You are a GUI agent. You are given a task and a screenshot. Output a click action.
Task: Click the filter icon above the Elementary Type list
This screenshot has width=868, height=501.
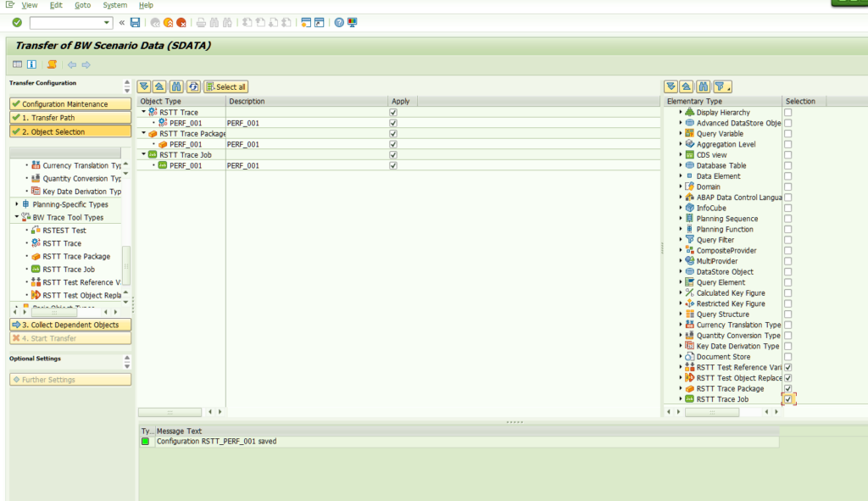(x=721, y=86)
